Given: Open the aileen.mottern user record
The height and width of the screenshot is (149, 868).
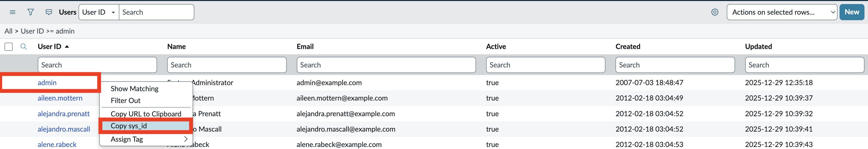Looking at the screenshot, I should click(x=60, y=98).
